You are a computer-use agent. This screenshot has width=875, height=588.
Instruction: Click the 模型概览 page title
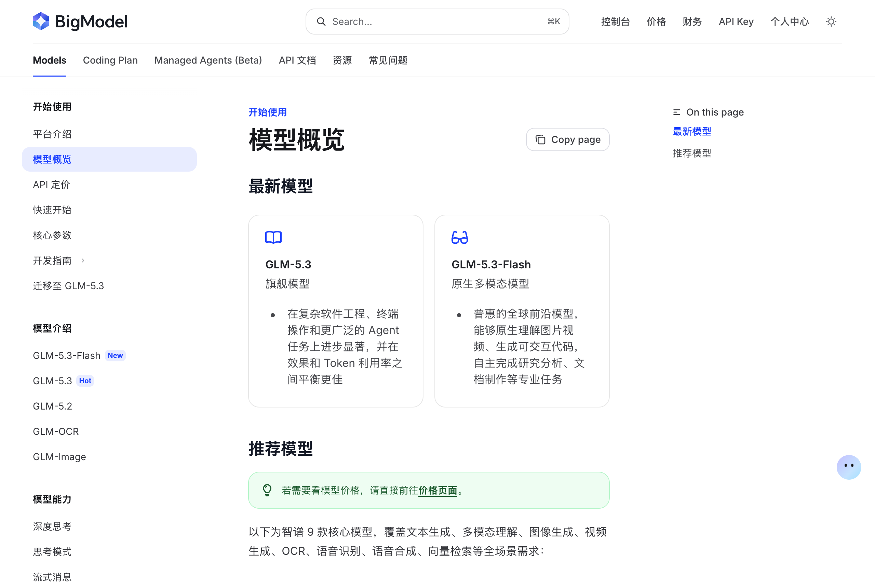[x=297, y=140]
